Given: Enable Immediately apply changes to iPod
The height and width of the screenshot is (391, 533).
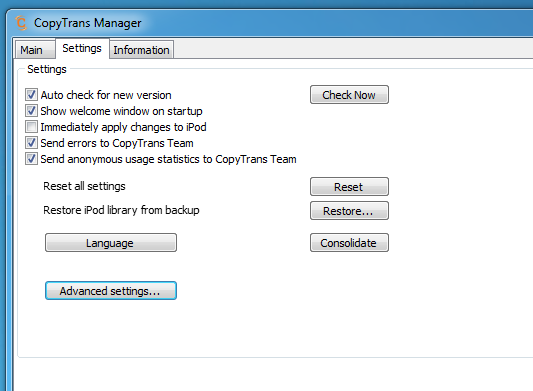Looking at the screenshot, I should (31, 126).
